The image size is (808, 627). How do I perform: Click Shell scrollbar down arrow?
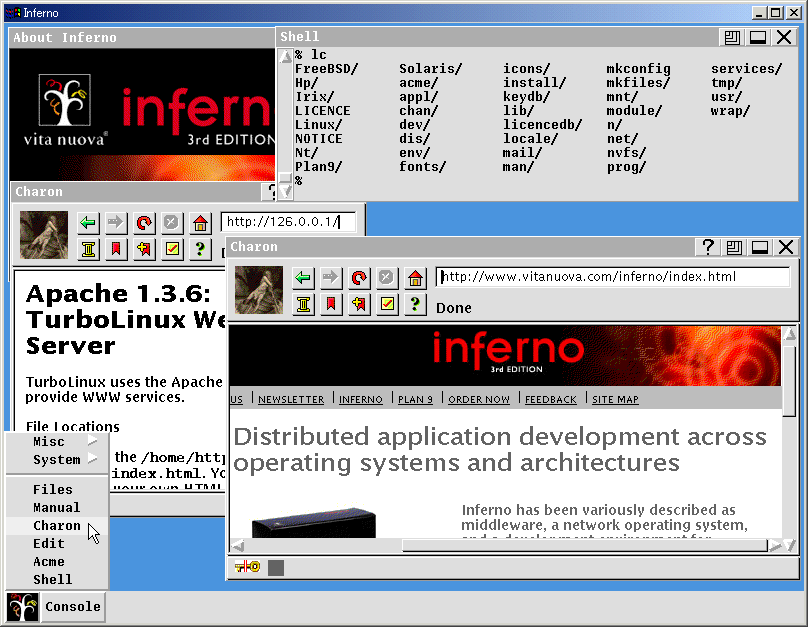click(285, 192)
